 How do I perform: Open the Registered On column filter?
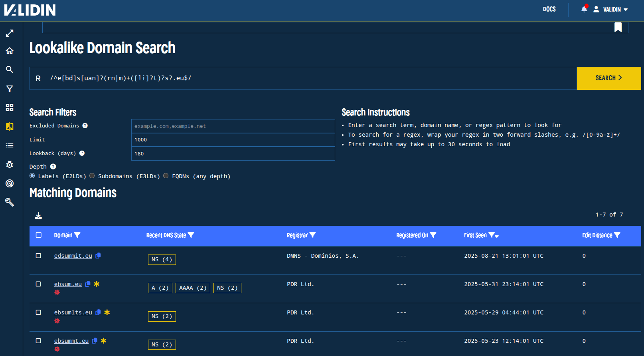click(433, 235)
